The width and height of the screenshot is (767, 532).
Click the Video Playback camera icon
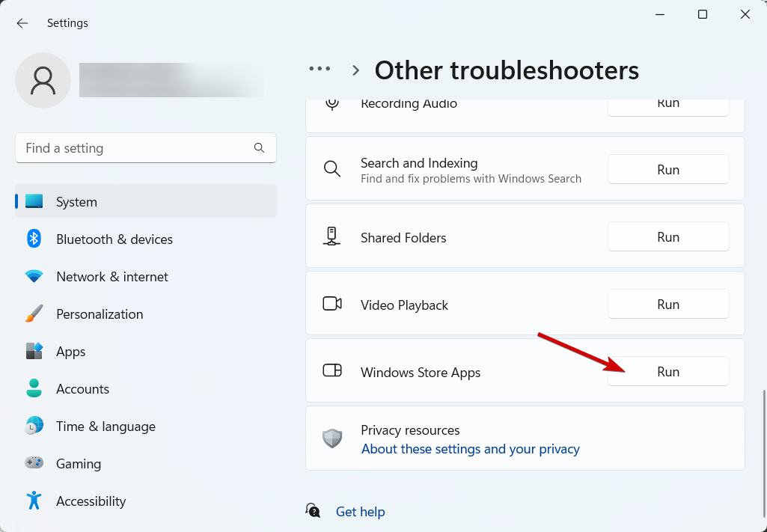pos(332,304)
